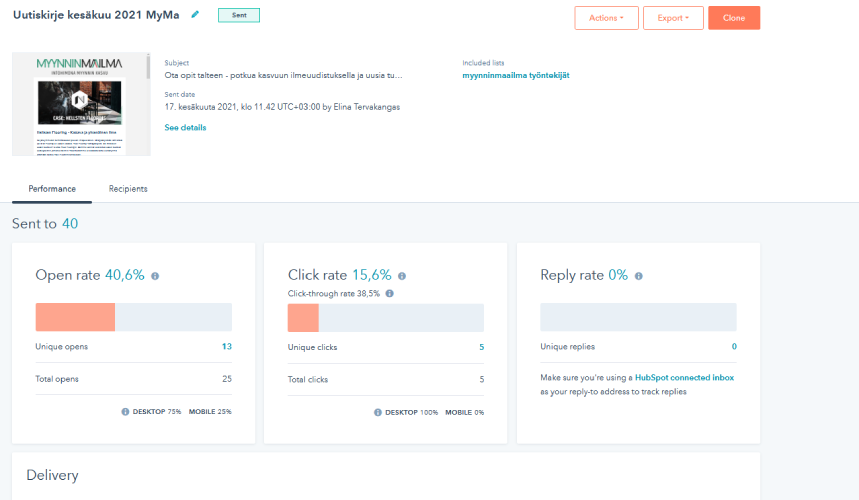Select the Performance tab
The width and height of the screenshot is (859, 500).
pos(52,189)
